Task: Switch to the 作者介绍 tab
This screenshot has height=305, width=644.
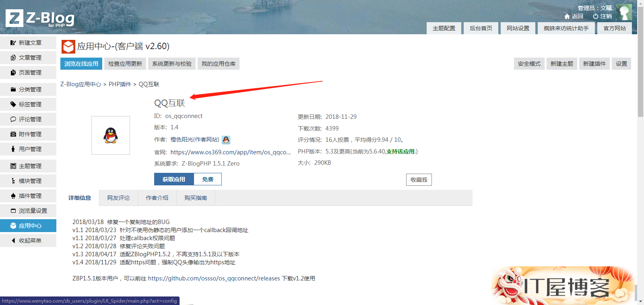Action: (157, 198)
